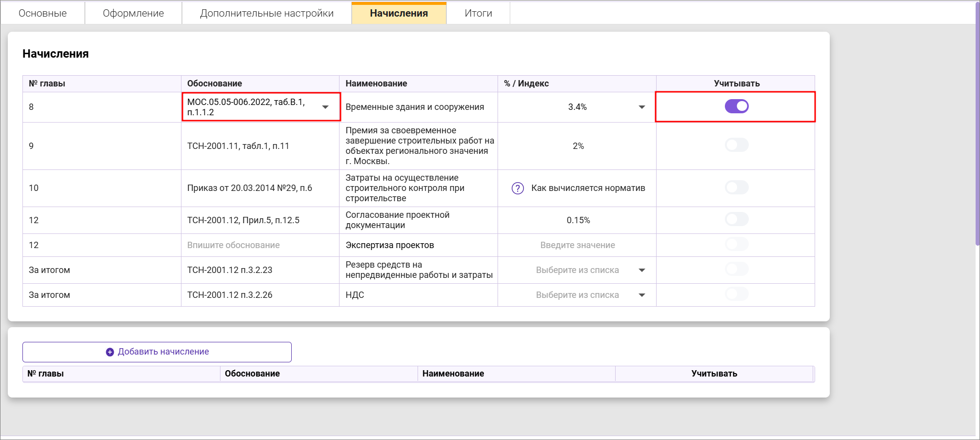Open the НДС value dropdown list
The image size is (980, 440).
[x=642, y=295]
